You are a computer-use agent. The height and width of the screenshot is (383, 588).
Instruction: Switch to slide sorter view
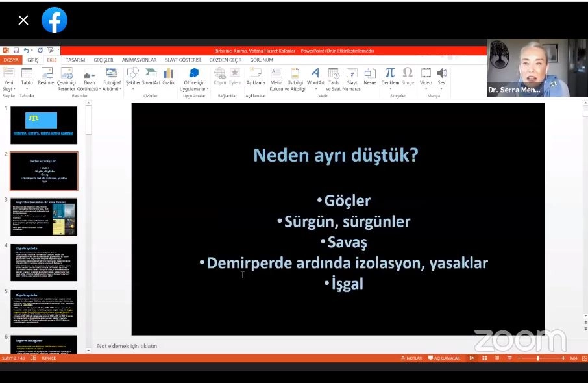pyautogui.click(x=484, y=358)
